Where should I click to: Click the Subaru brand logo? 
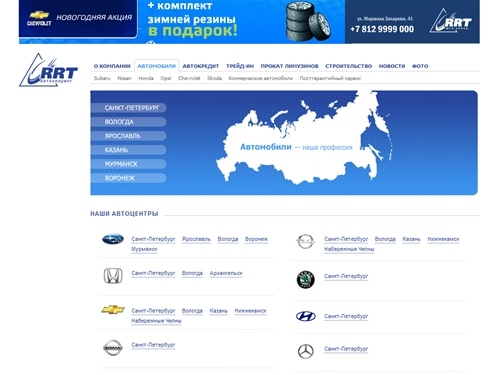(113, 239)
